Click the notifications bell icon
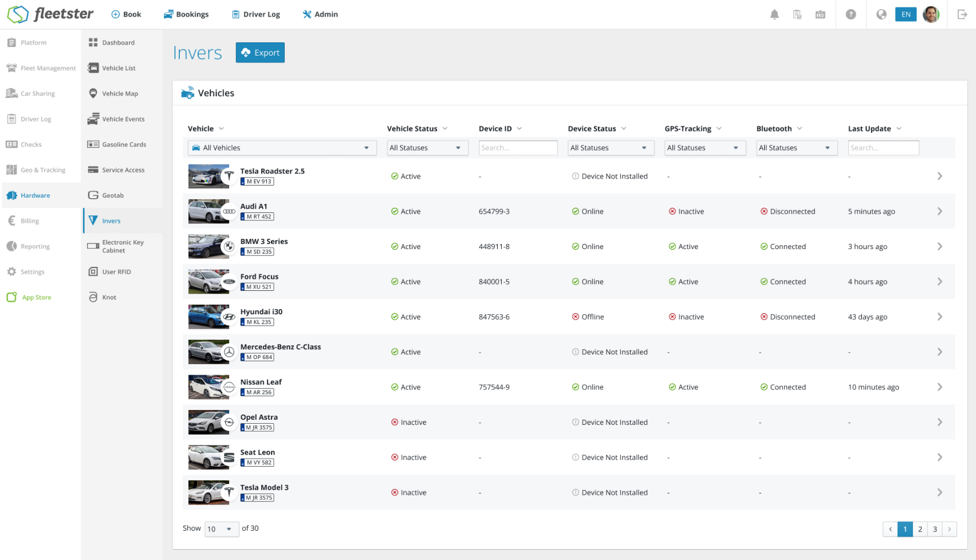Screen dimensions: 976x560 [774, 14]
